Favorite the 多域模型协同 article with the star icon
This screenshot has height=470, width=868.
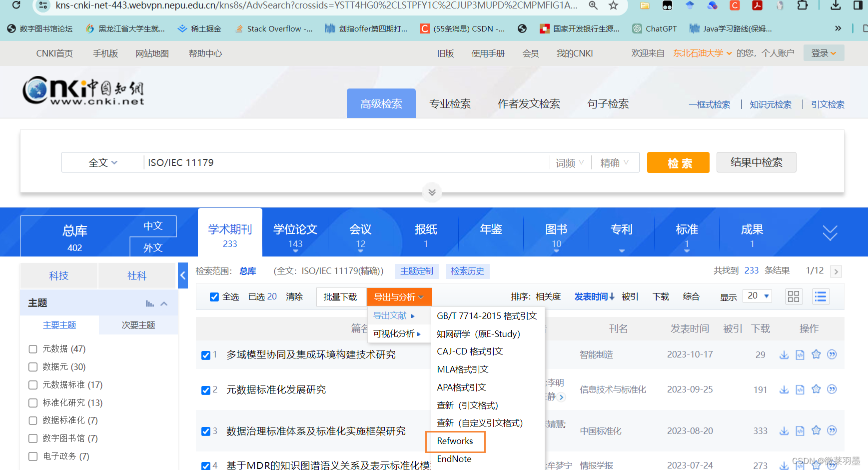(x=816, y=354)
